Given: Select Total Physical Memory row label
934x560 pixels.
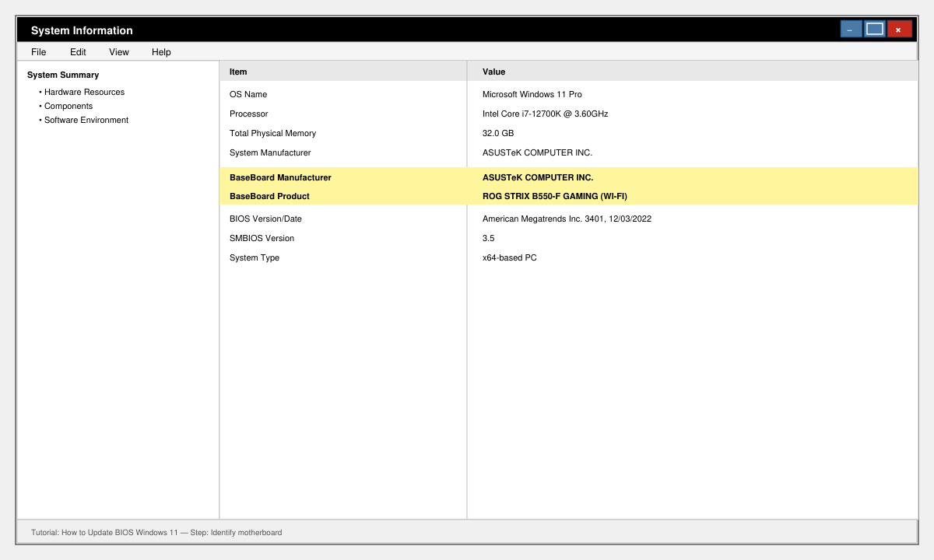Looking at the screenshot, I should click(x=272, y=133).
